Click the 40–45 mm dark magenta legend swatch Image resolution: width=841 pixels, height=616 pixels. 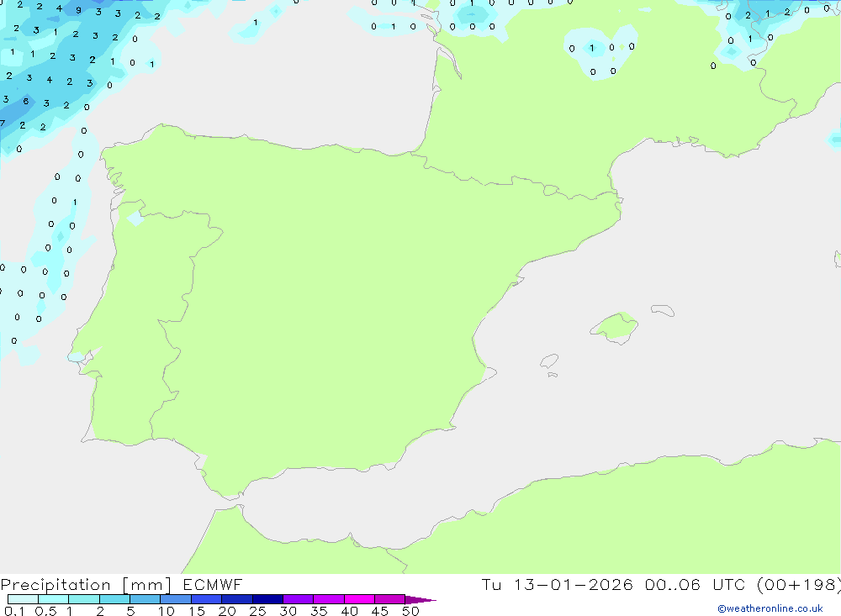(x=359, y=599)
